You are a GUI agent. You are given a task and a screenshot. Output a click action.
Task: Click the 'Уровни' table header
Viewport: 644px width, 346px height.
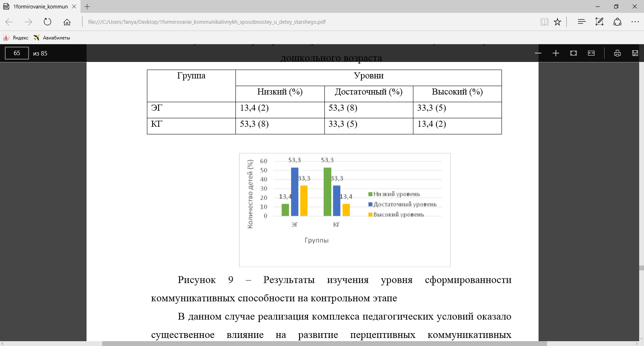369,76
